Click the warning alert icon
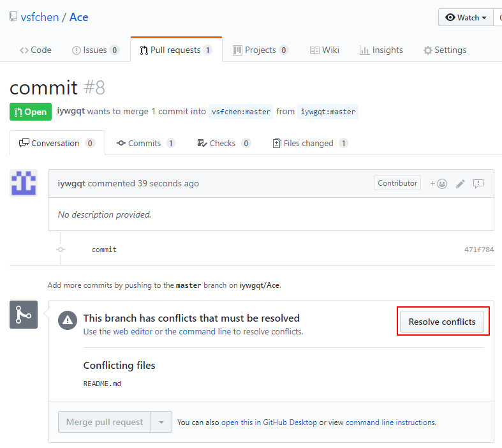This screenshot has height=448, width=502. [x=68, y=321]
